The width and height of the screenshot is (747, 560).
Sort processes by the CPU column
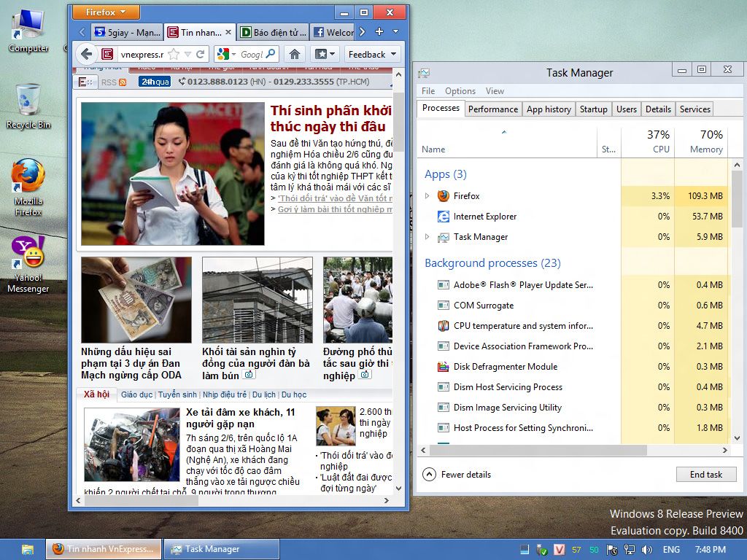pos(648,141)
